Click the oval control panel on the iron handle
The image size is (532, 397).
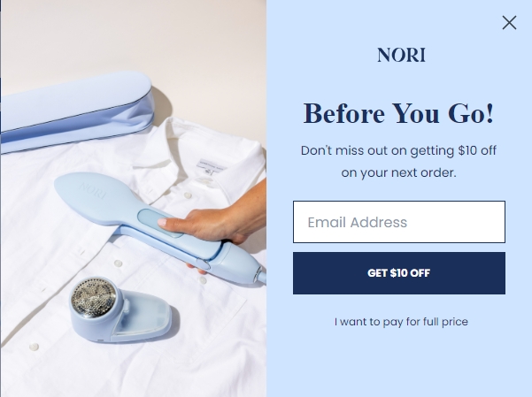[160, 223]
